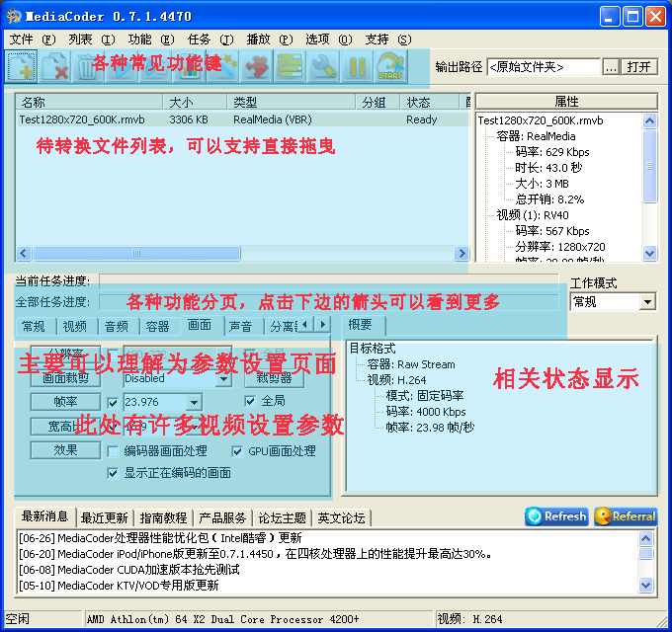Click the Add File toolbar icon
This screenshot has height=632, width=672.
(x=21, y=66)
